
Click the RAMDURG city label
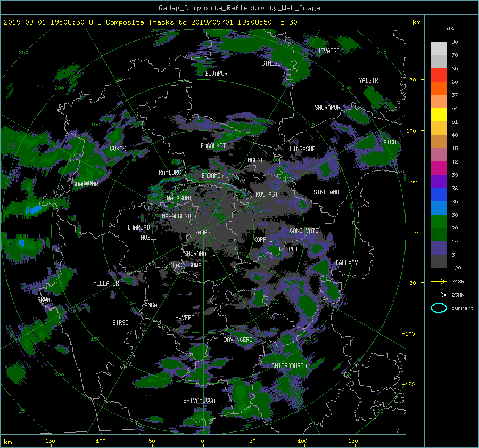(x=170, y=173)
